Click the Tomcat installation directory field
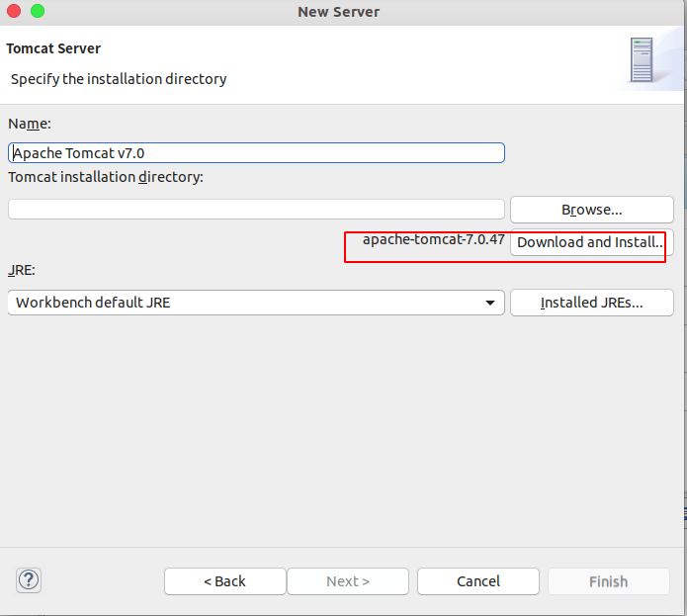 256,210
